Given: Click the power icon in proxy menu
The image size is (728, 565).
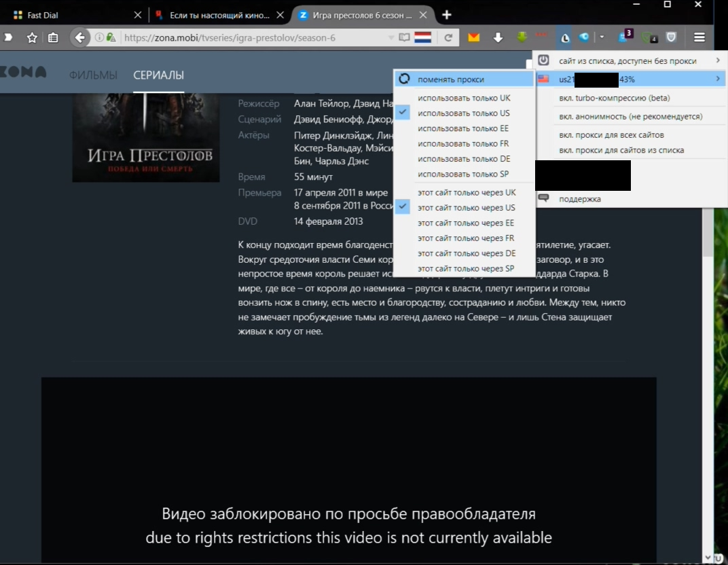Looking at the screenshot, I should click(x=543, y=60).
